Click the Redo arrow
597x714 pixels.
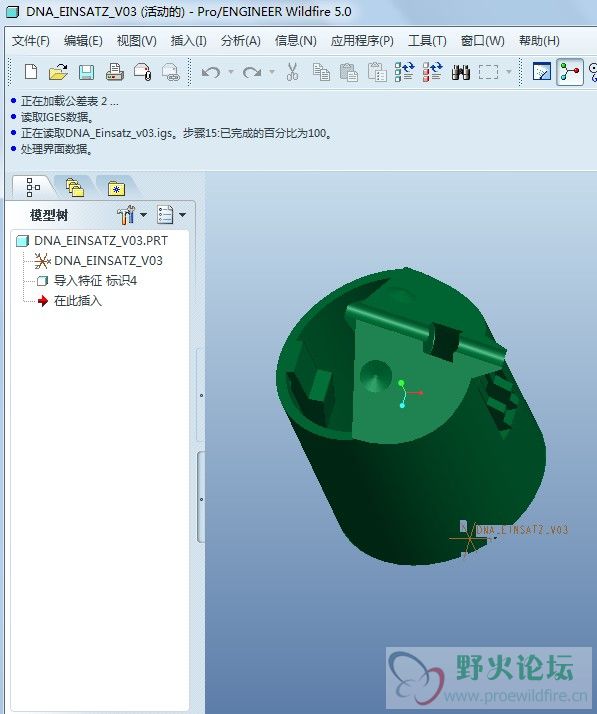pyautogui.click(x=252, y=72)
